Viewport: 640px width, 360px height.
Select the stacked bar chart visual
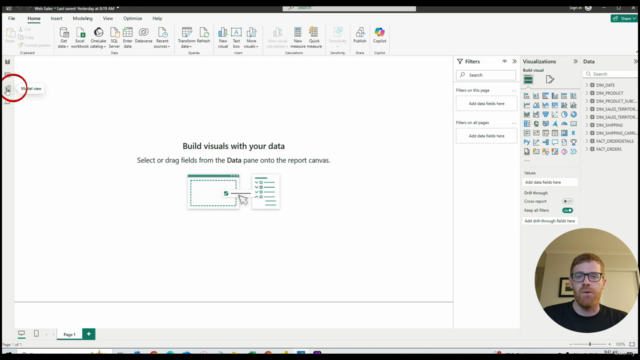click(x=527, y=96)
